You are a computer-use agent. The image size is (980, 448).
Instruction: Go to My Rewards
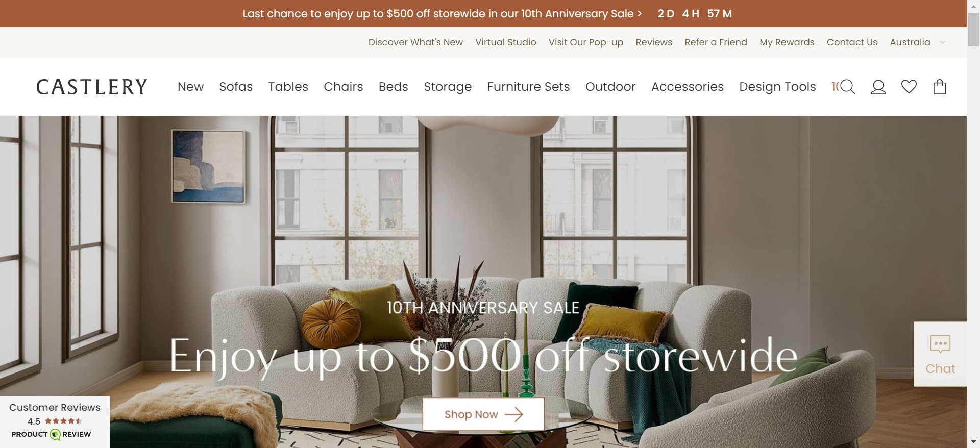pos(787,42)
